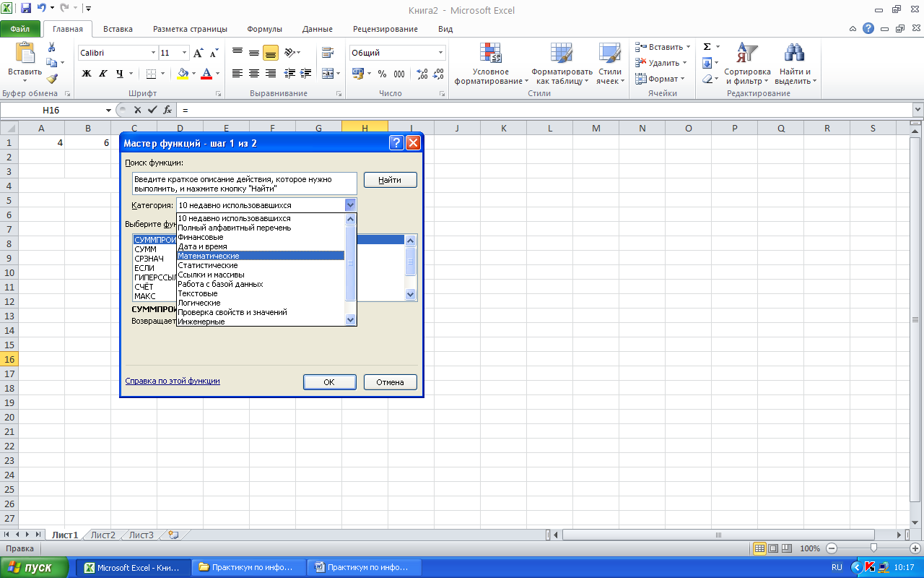
Task: Click OK in function wizard dialog
Action: (329, 382)
